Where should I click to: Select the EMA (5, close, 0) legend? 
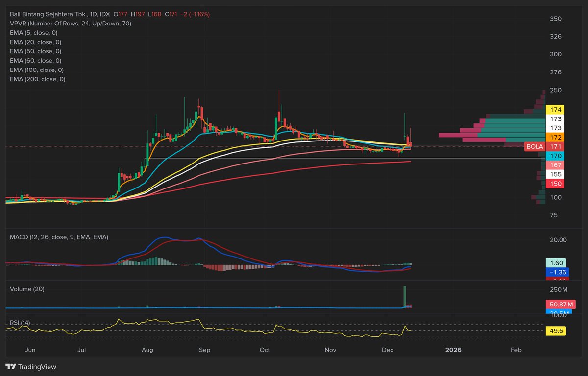34,33
